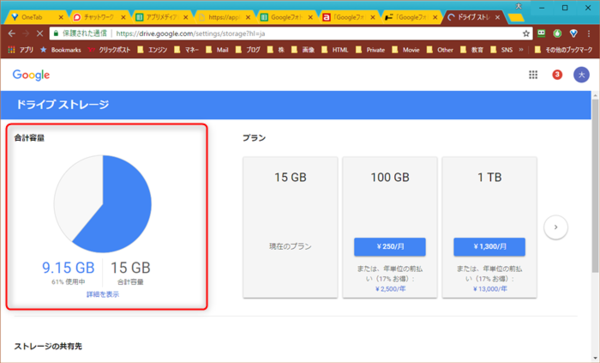Expand the Movie bookmark folder
This screenshot has height=363, width=600.
406,50
